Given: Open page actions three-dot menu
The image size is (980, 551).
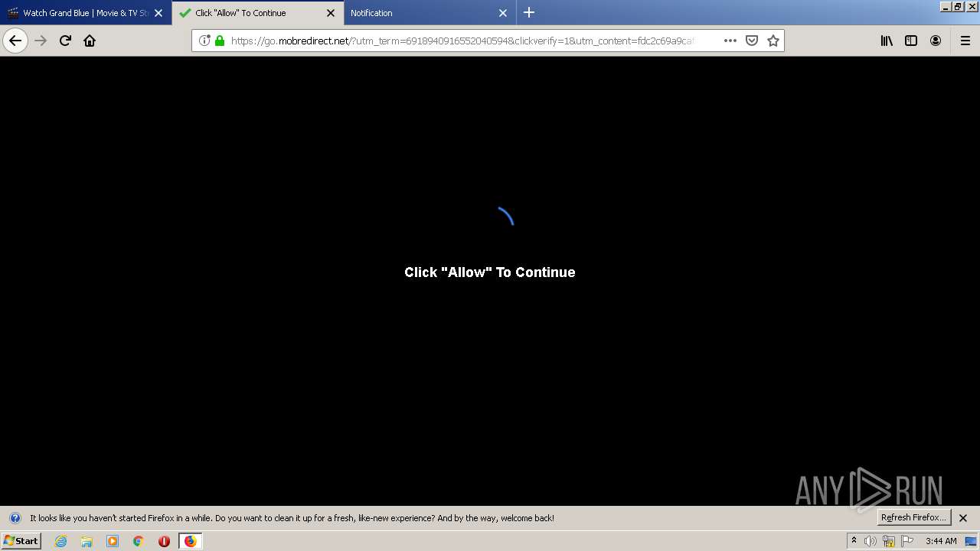Looking at the screenshot, I should 730,41.
